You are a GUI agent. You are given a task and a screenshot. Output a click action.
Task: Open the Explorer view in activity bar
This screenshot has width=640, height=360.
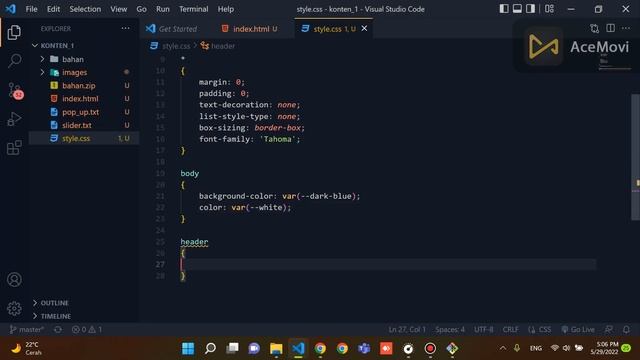[14, 32]
